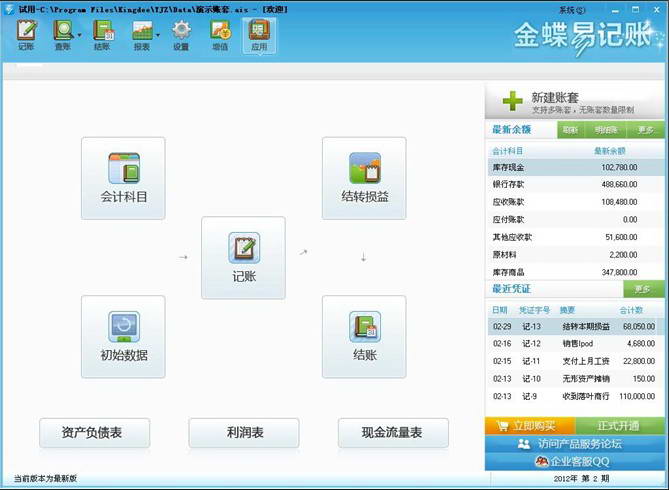Open the 系统(S) menu in title bar
The image size is (669, 490).
coord(572,9)
